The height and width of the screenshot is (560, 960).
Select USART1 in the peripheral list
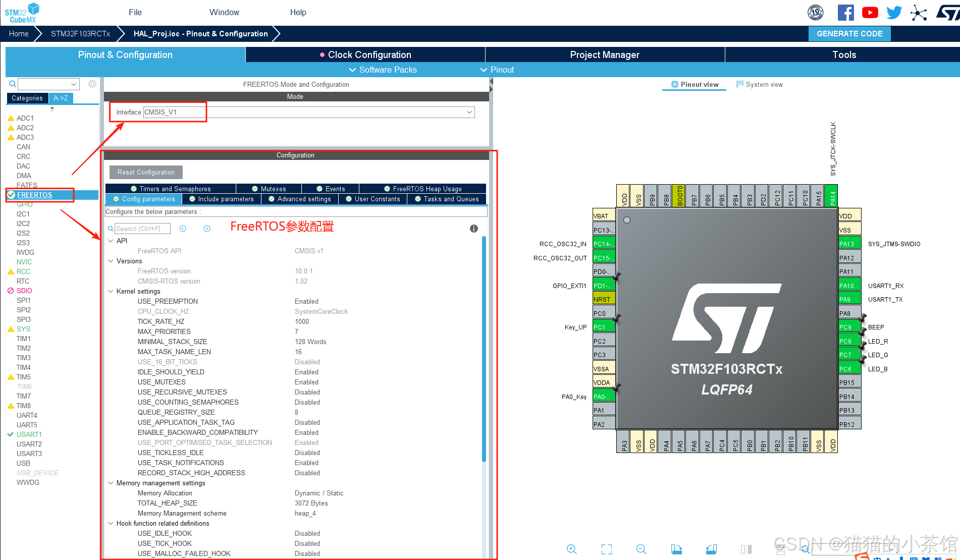coord(29,434)
